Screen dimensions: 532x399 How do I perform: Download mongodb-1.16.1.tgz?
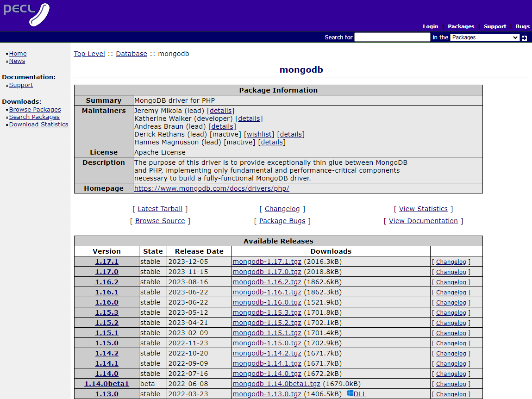[x=267, y=292]
